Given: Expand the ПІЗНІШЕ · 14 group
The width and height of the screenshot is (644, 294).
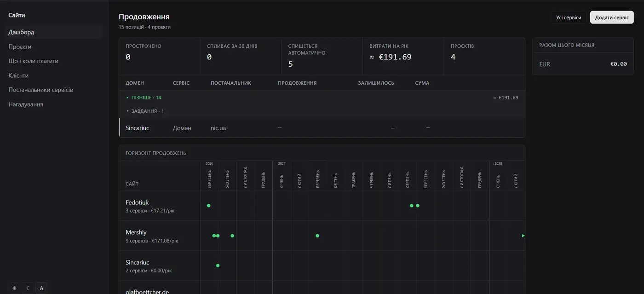Looking at the screenshot, I should coord(144,98).
